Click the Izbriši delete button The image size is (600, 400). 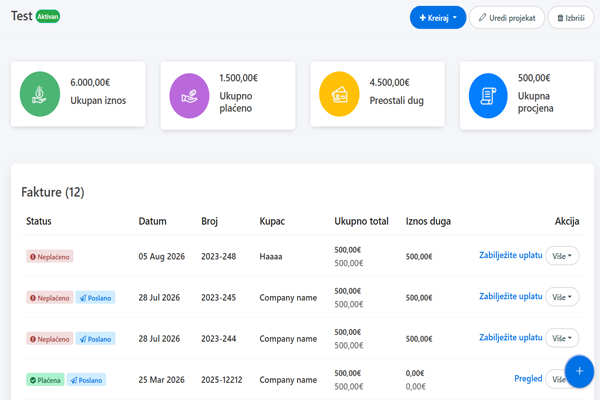571,18
